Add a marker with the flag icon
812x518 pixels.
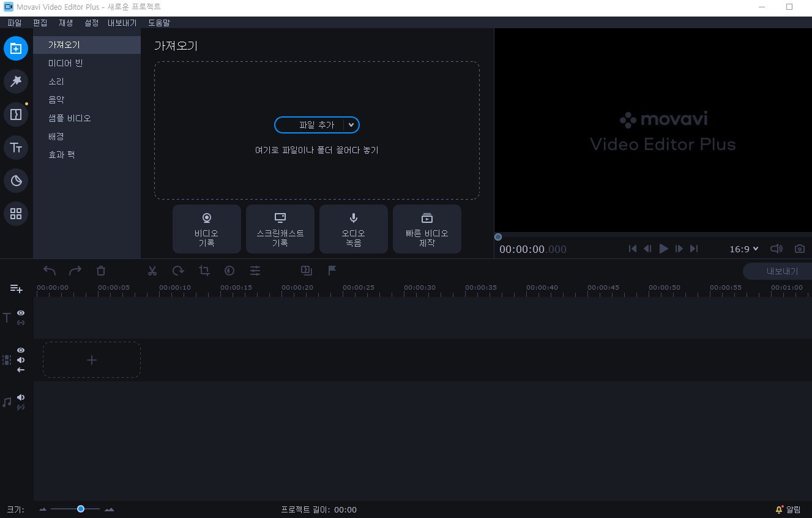point(332,270)
